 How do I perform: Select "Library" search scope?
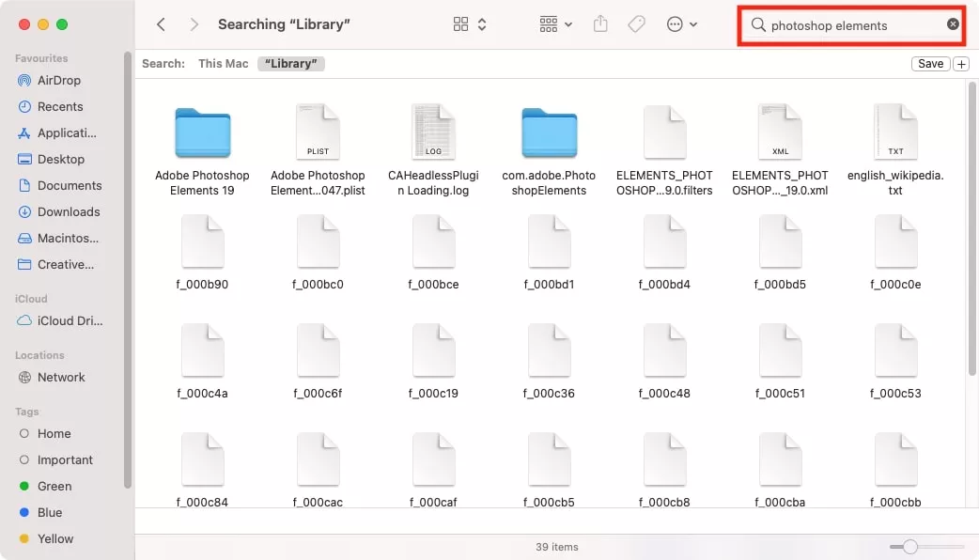point(290,64)
